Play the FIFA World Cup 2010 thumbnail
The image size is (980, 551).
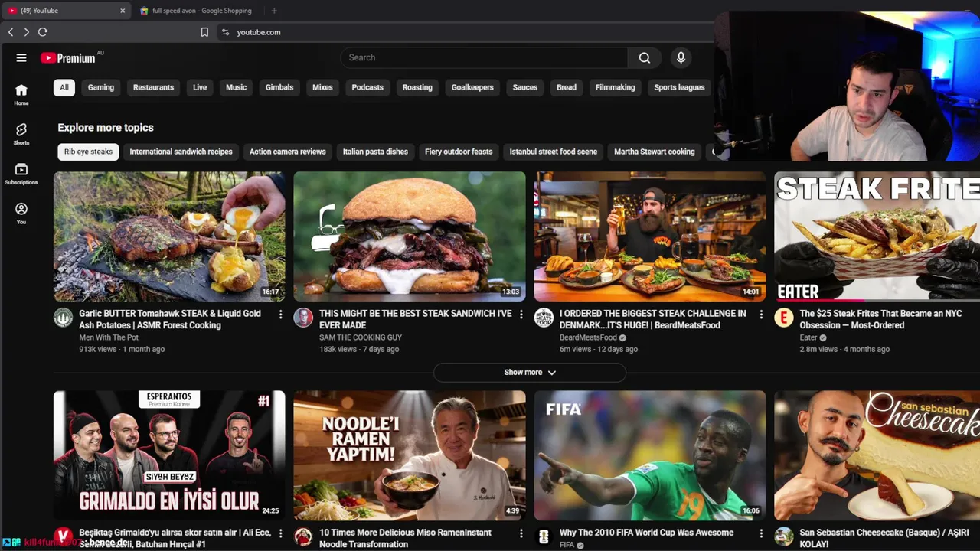(x=650, y=455)
